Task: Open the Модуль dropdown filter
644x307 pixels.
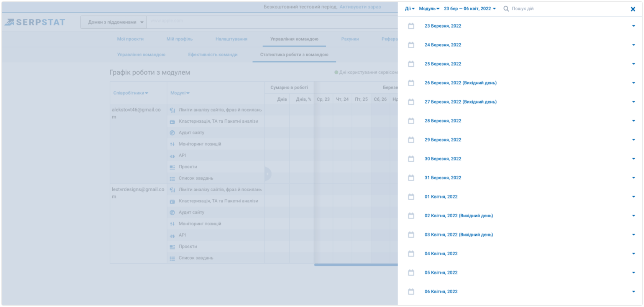Action: [429, 8]
